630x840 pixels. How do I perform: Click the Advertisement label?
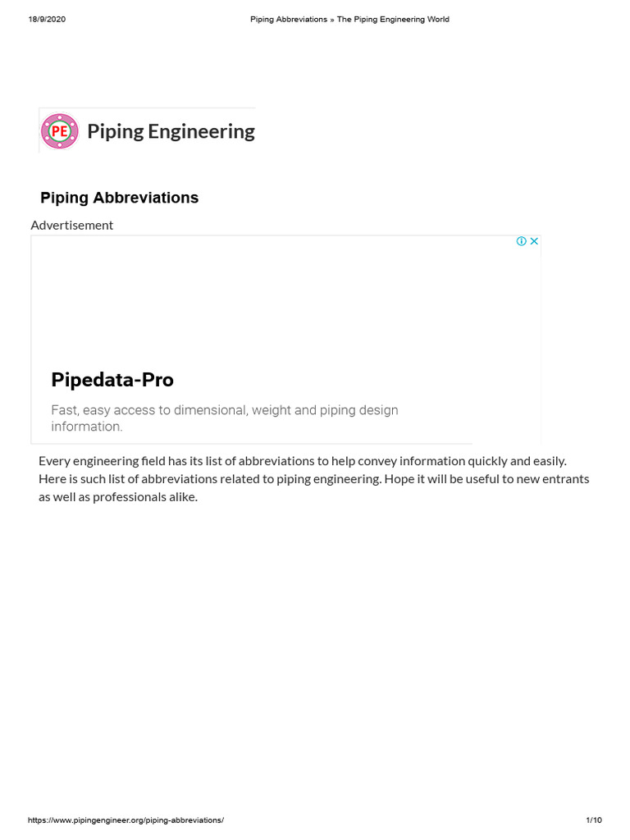(x=72, y=225)
